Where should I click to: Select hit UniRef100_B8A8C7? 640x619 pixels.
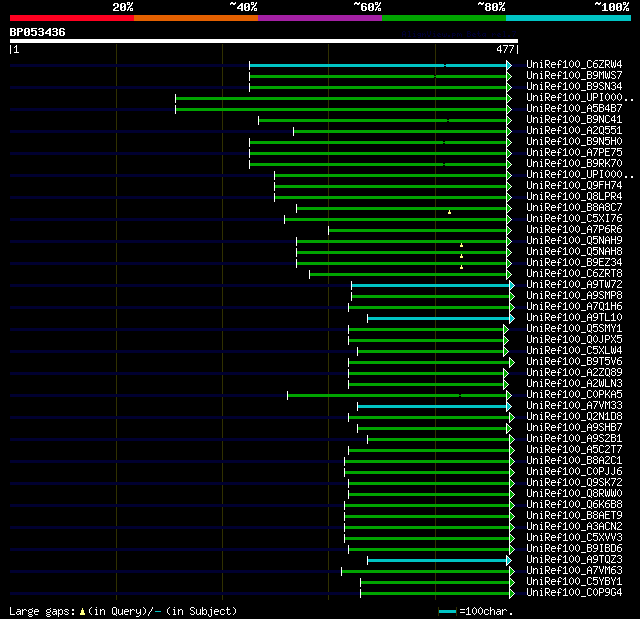click(x=574, y=208)
